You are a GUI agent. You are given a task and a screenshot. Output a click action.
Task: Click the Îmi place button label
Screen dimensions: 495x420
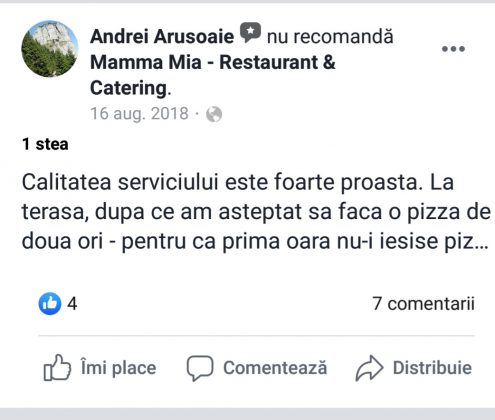click(118, 368)
